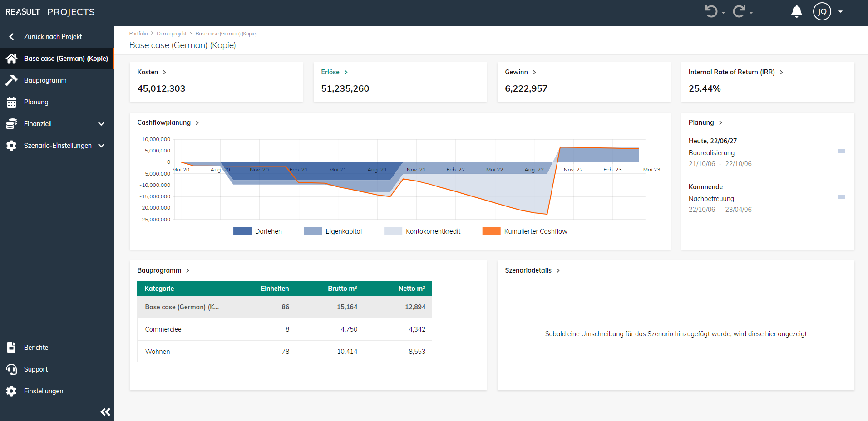
Task: Select the Base case (German) (Kopie) sidebar item
Action: click(x=66, y=59)
